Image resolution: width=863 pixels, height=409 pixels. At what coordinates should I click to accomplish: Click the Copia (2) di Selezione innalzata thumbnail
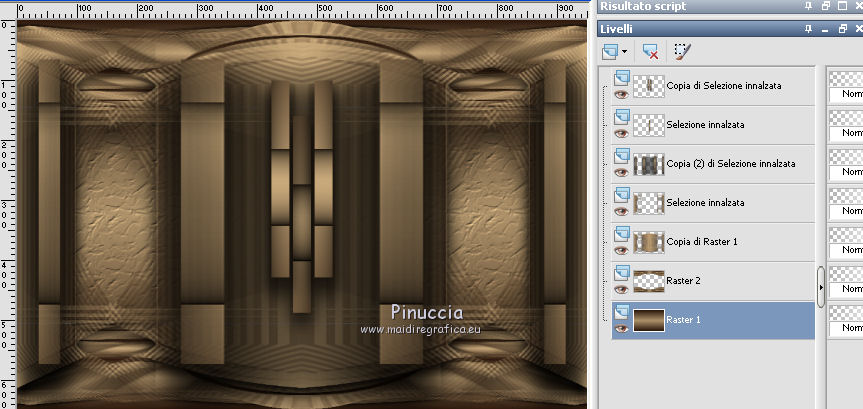click(x=649, y=164)
